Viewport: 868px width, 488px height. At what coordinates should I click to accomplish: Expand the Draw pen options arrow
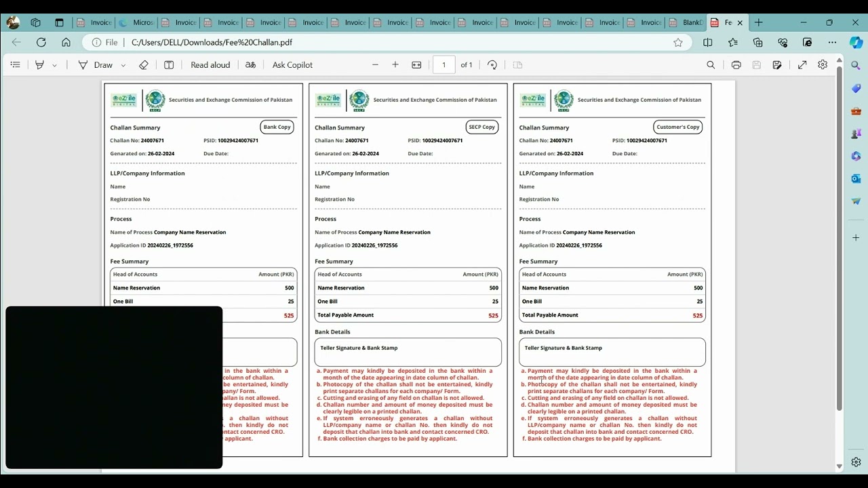click(x=123, y=66)
